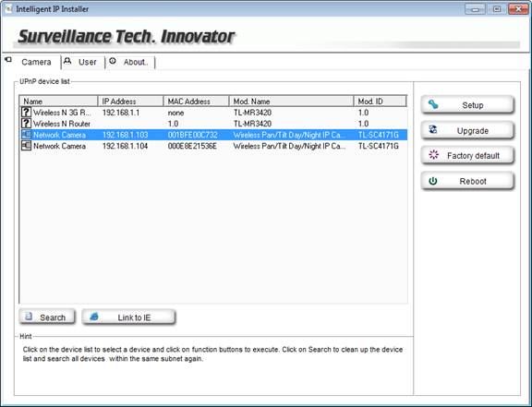Click IP address 192.168.1.103
This screenshot has width=532, height=407.
point(125,135)
